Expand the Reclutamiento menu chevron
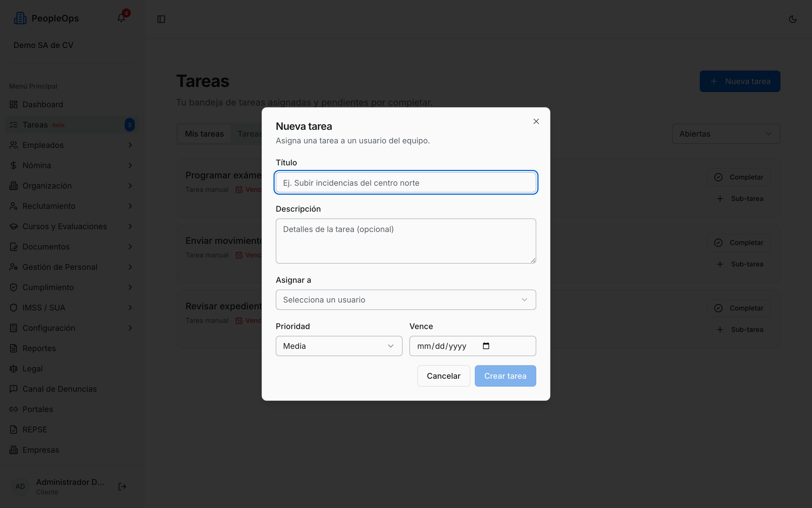 130,206
